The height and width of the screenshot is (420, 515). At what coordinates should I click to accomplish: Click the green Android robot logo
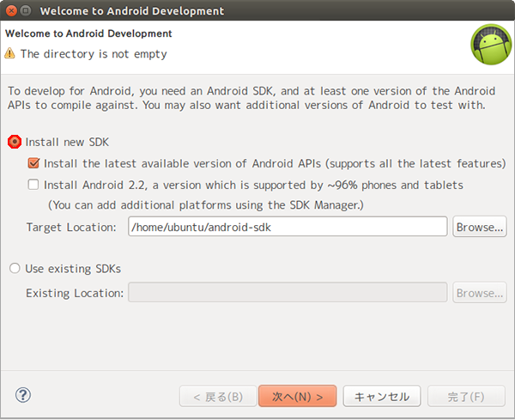491,45
